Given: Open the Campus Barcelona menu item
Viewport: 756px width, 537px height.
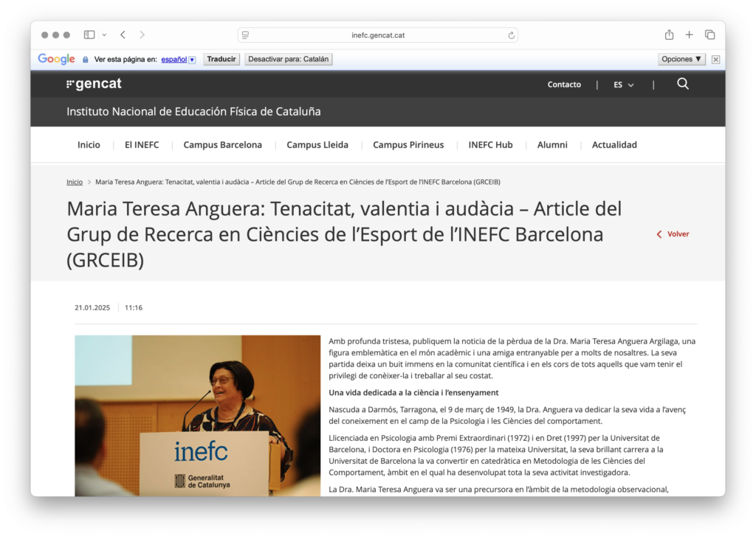Looking at the screenshot, I should tap(222, 145).
